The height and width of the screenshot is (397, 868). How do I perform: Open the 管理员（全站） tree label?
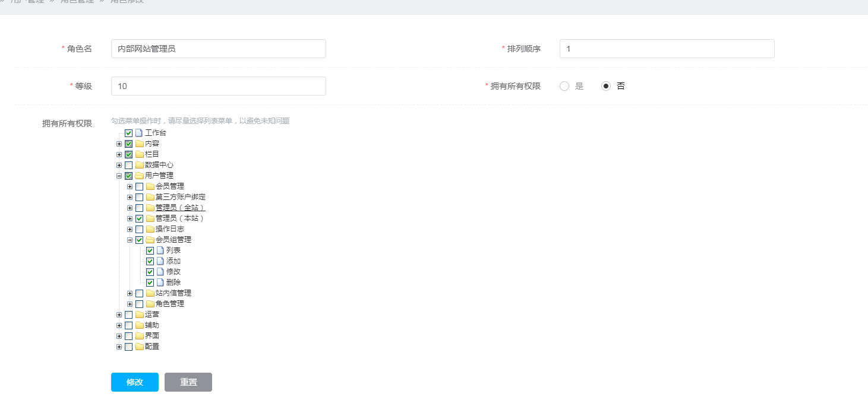[181, 208]
